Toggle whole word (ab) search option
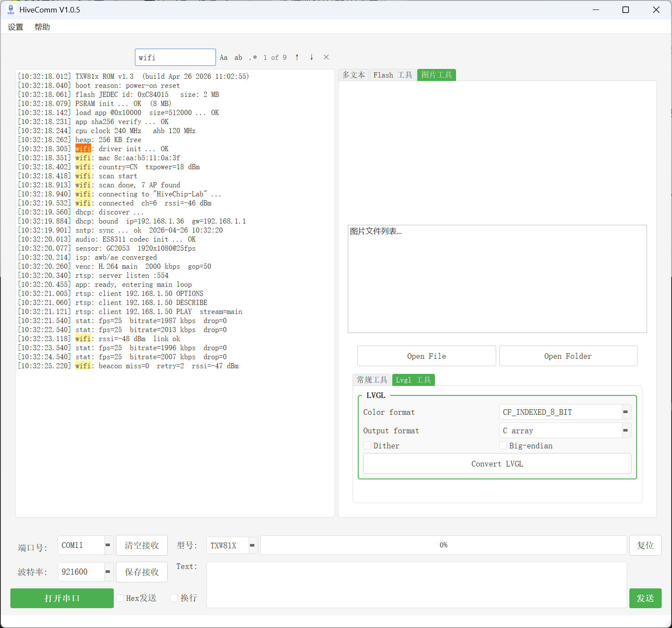This screenshot has height=628, width=672. pyautogui.click(x=238, y=57)
